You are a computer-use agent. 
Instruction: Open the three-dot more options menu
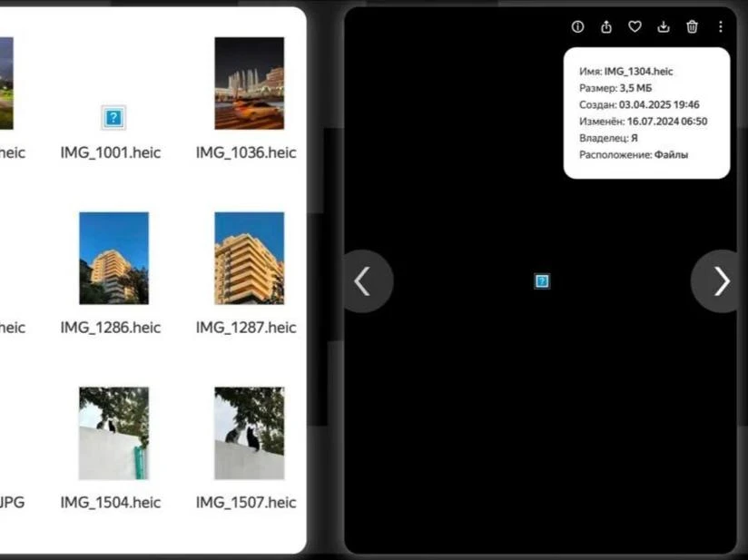(x=721, y=26)
